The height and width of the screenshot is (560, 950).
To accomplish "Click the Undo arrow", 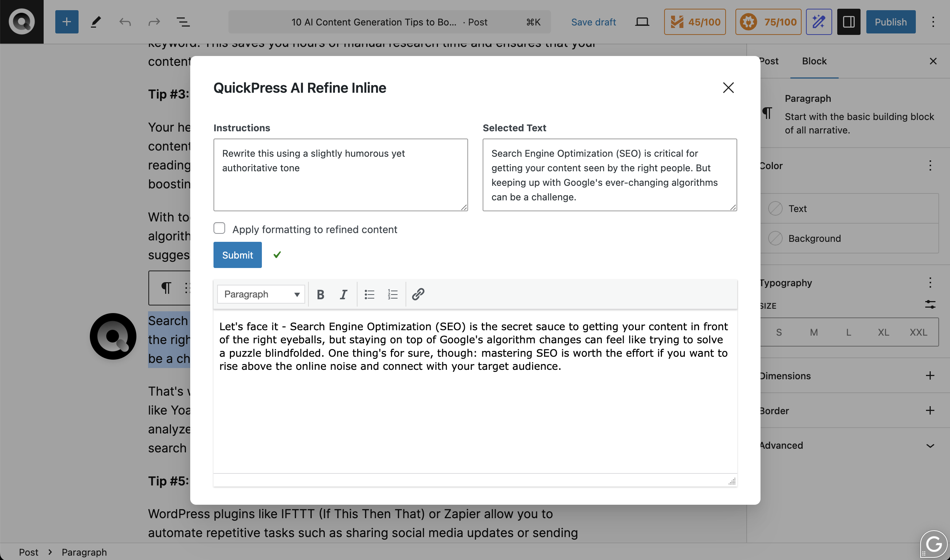I will (x=125, y=22).
